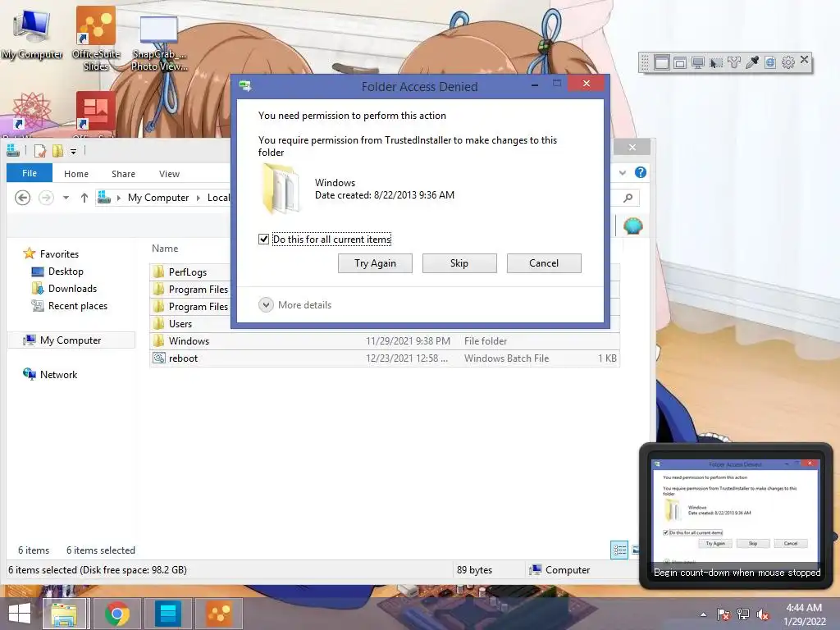Grab SnapCrab toolbar dotted drag handle
Image resolution: width=840 pixels, height=630 pixels.
click(645, 62)
